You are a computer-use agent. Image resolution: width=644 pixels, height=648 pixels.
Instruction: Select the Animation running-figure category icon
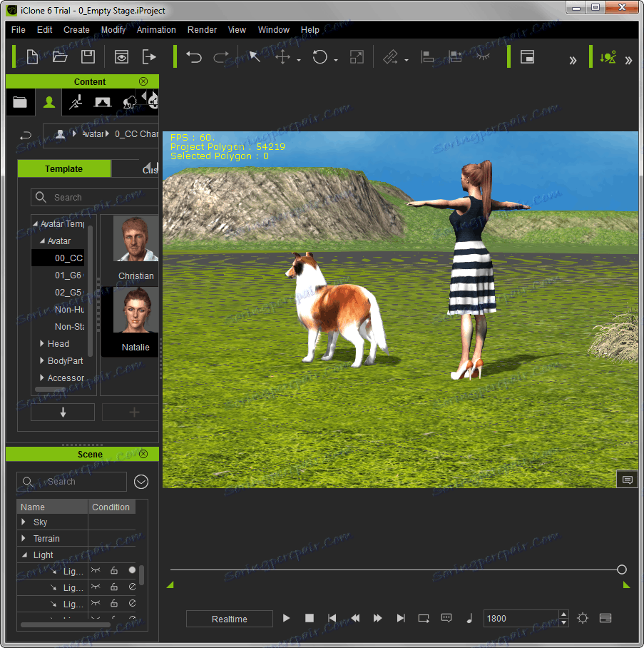pos(76,101)
